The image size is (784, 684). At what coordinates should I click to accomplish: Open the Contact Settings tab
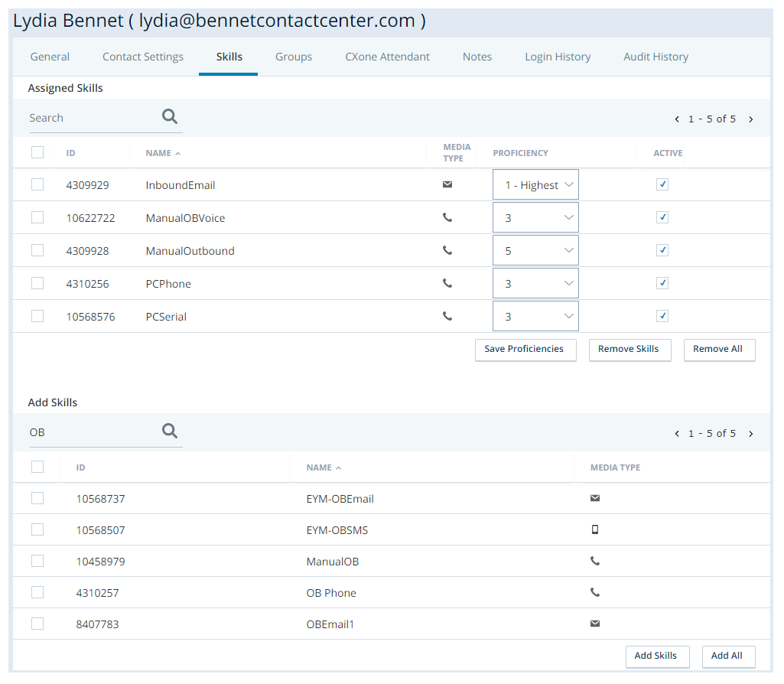click(x=143, y=57)
